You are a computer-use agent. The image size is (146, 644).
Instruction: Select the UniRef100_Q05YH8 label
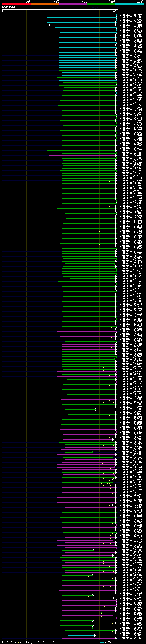tap(131, 618)
